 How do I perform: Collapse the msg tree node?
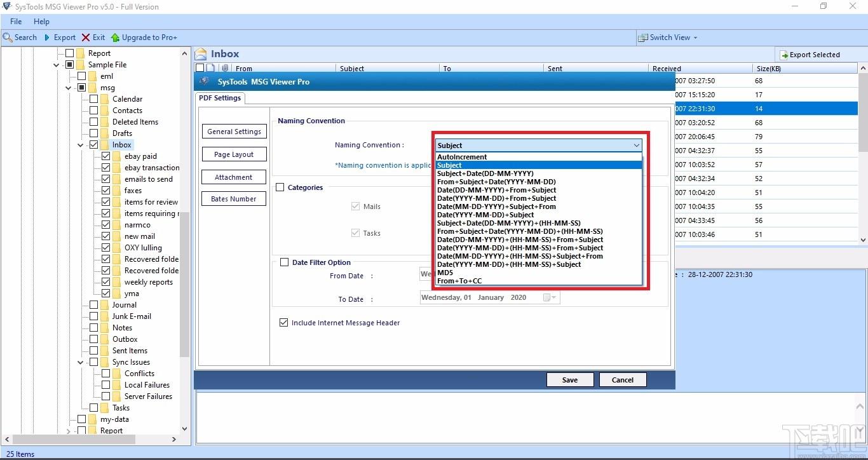[x=69, y=88]
